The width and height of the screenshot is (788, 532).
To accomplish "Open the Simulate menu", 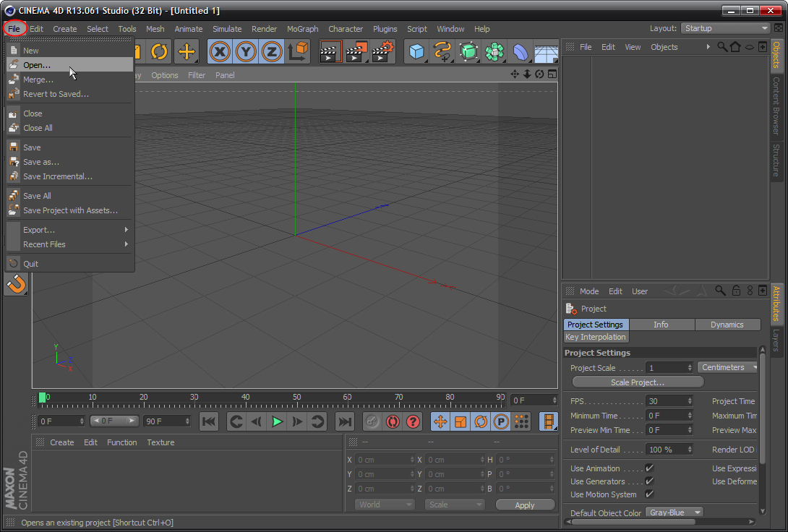I will pyautogui.click(x=227, y=29).
